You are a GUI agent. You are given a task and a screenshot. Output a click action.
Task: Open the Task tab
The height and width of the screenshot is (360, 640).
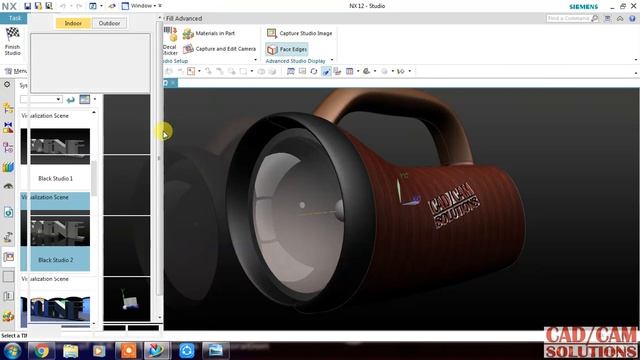pos(14,18)
